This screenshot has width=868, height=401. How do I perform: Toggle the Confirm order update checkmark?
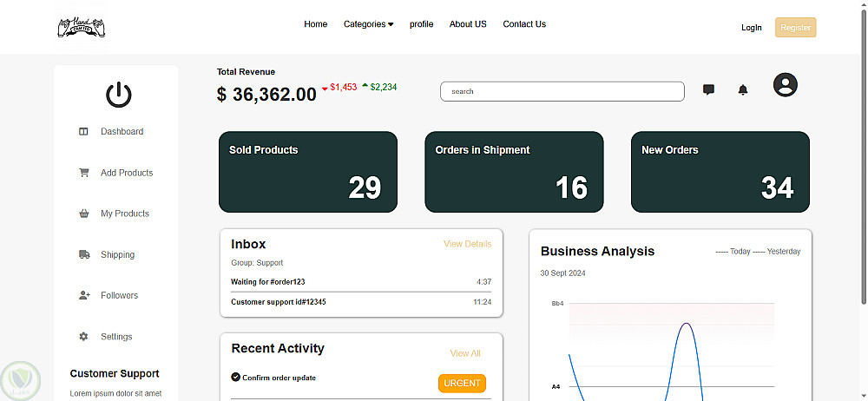(x=235, y=377)
